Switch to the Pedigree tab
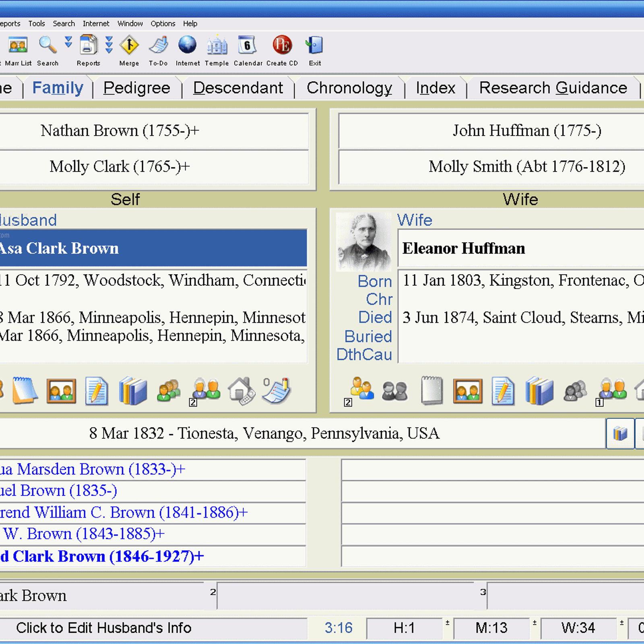This screenshot has width=644, height=644. tap(137, 88)
